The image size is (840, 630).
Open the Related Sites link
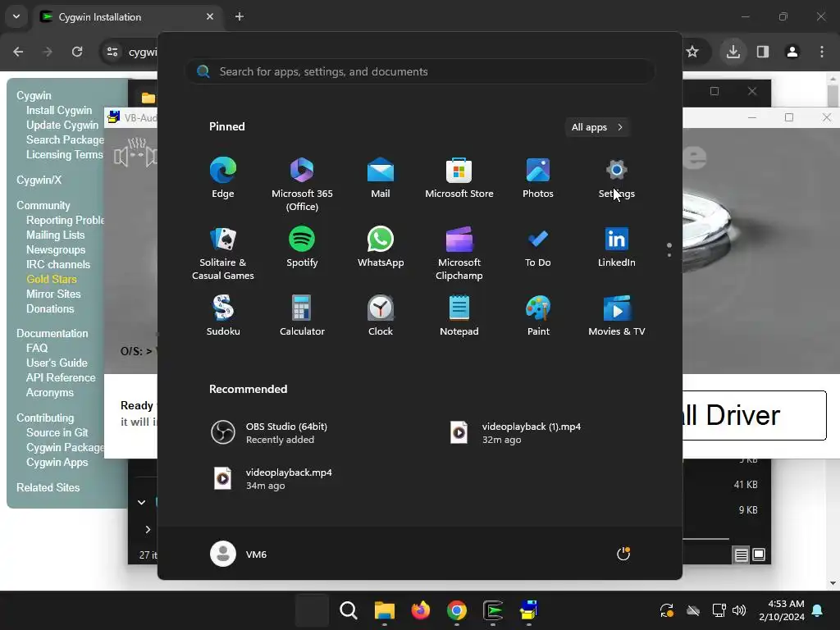(x=48, y=487)
